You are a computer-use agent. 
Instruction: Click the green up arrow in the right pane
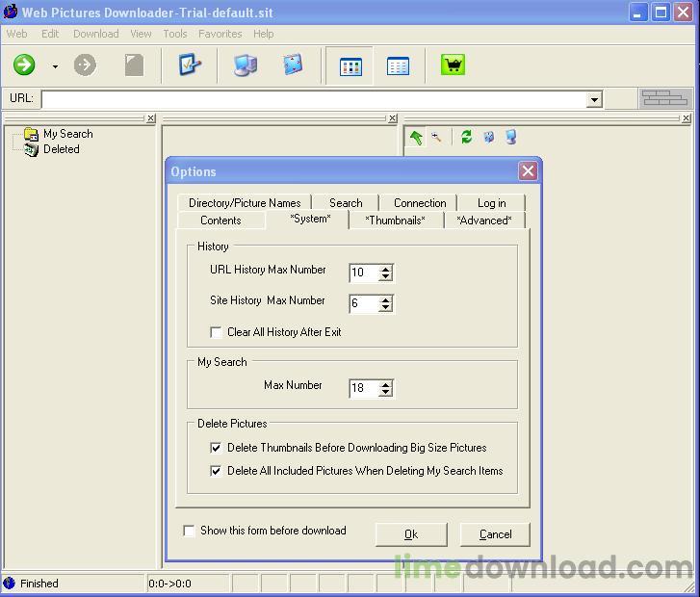click(416, 137)
